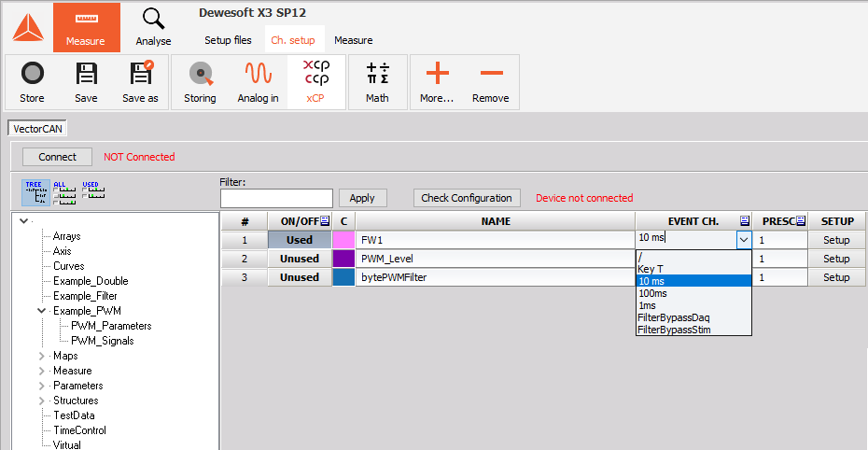The height and width of the screenshot is (450, 868).
Task: Toggle bytePWMFilter channel to Used
Action: click(x=300, y=277)
